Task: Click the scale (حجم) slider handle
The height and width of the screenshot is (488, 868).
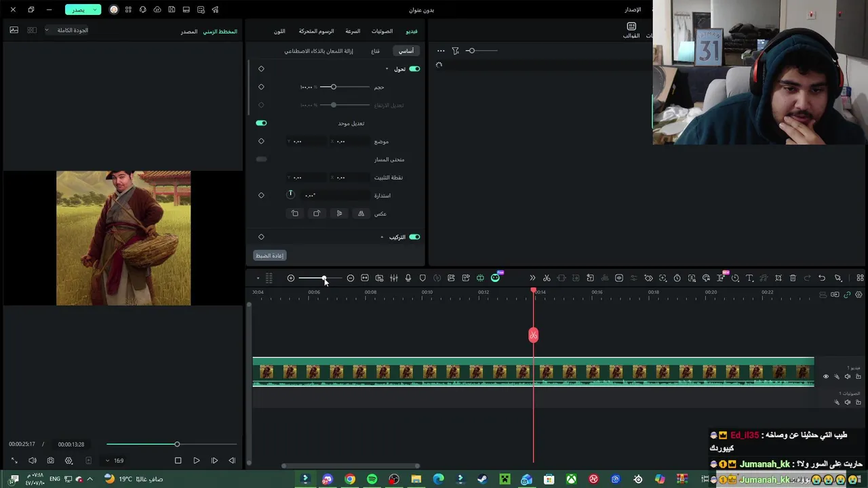Action: tap(333, 87)
